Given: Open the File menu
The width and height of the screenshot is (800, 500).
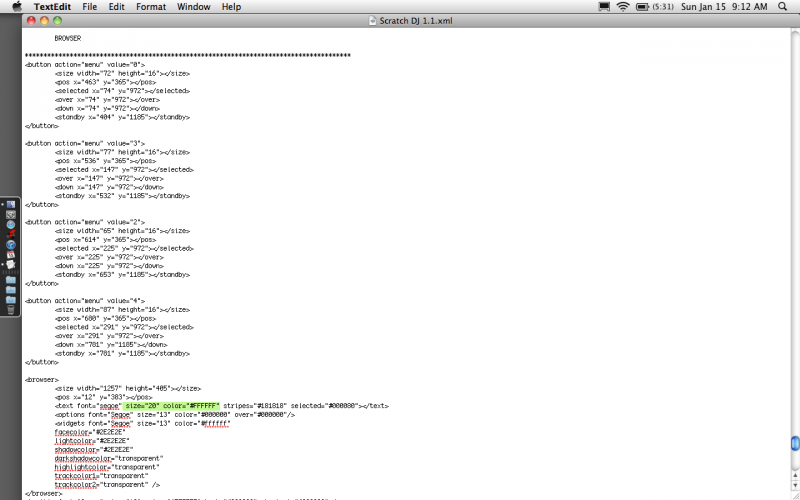Looking at the screenshot, I should click(x=90, y=7).
